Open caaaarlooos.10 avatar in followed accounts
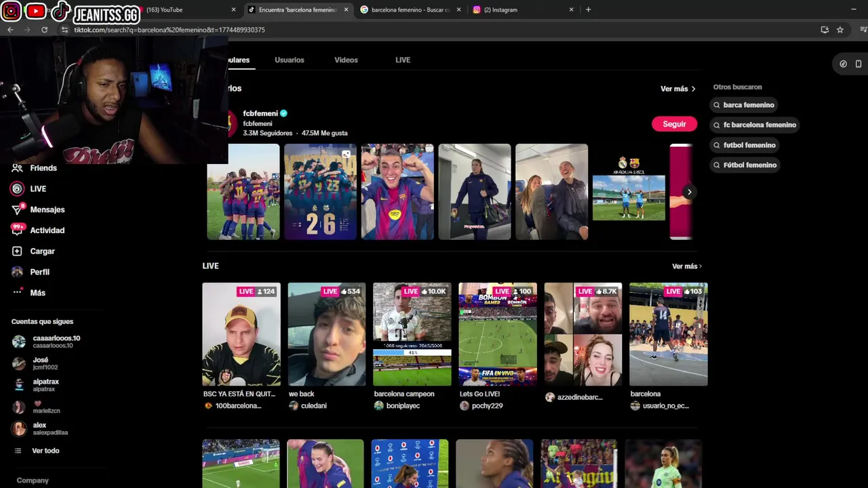Viewport: 868px width, 488px height. (x=18, y=342)
